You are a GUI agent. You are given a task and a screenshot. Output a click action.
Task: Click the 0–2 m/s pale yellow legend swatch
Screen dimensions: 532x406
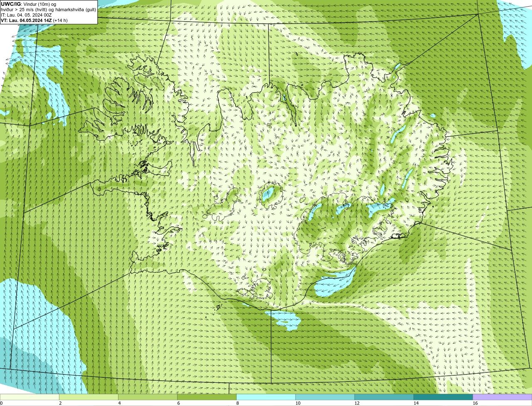click(x=30, y=397)
